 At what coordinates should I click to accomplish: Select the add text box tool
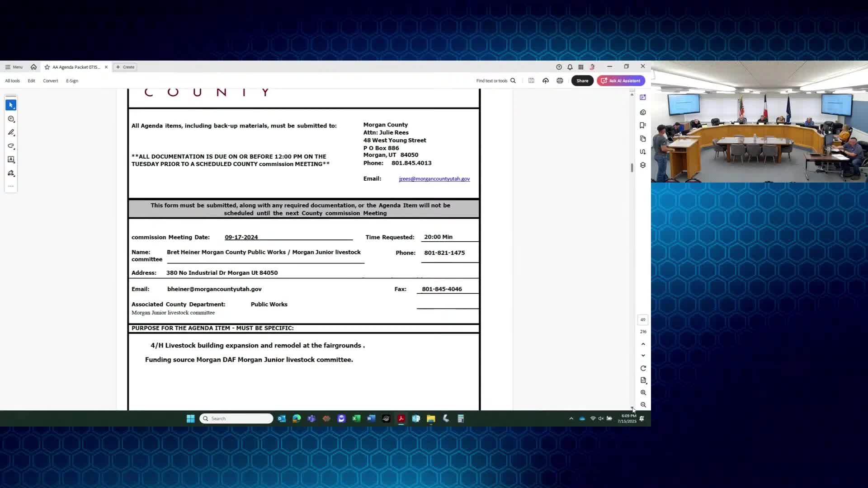[11, 160]
